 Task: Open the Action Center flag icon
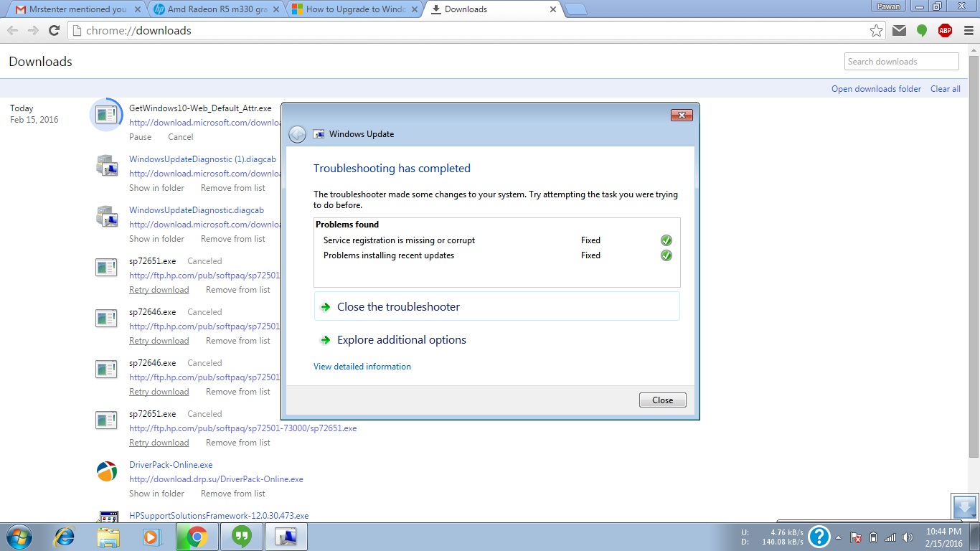tap(856, 537)
